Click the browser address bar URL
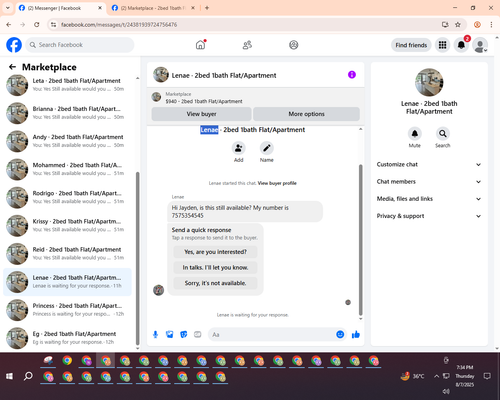 click(x=119, y=24)
